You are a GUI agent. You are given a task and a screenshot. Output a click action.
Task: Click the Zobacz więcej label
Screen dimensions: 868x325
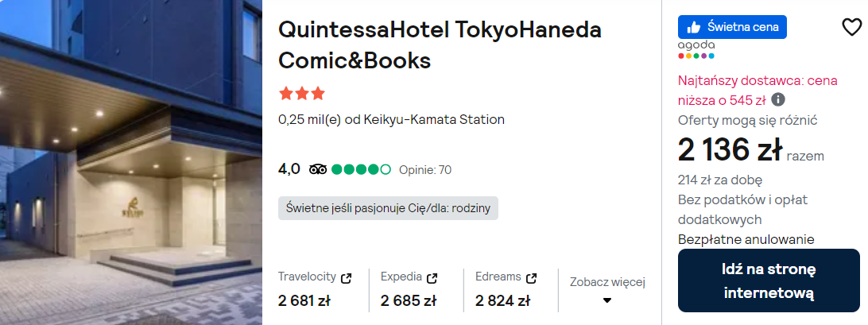pos(607,281)
